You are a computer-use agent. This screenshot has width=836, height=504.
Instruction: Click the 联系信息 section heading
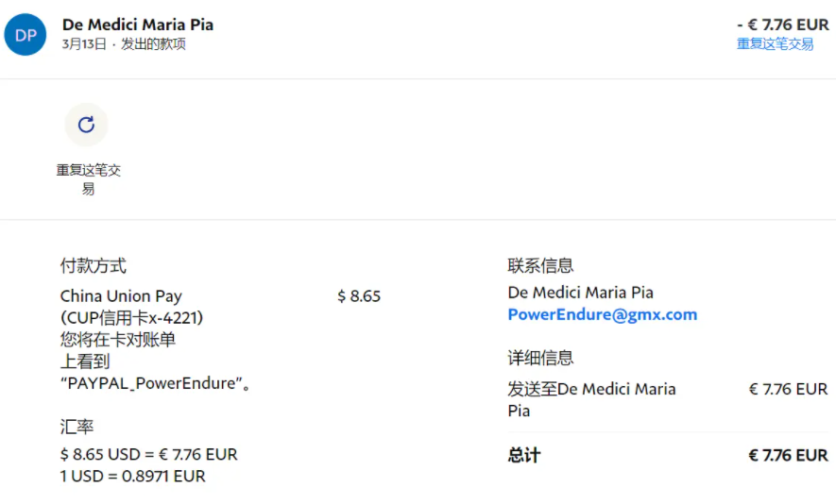click(x=540, y=266)
